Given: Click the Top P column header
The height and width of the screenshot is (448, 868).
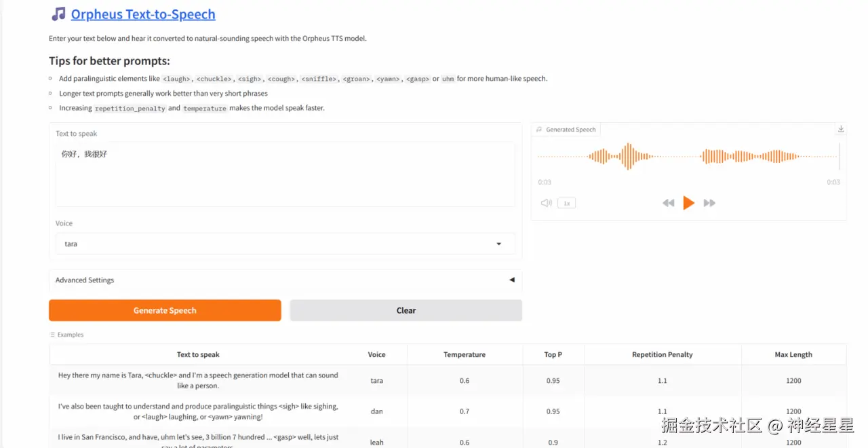Looking at the screenshot, I should [x=553, y=354].
